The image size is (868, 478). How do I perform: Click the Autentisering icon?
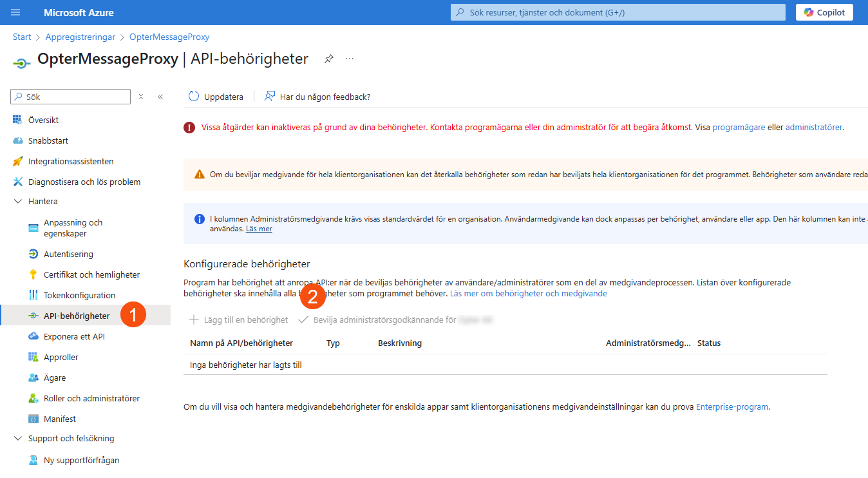tap(33, 254)
